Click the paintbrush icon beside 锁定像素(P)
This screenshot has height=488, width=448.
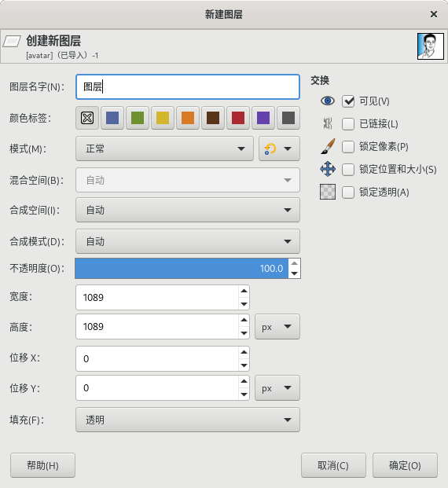coord(328,146)
